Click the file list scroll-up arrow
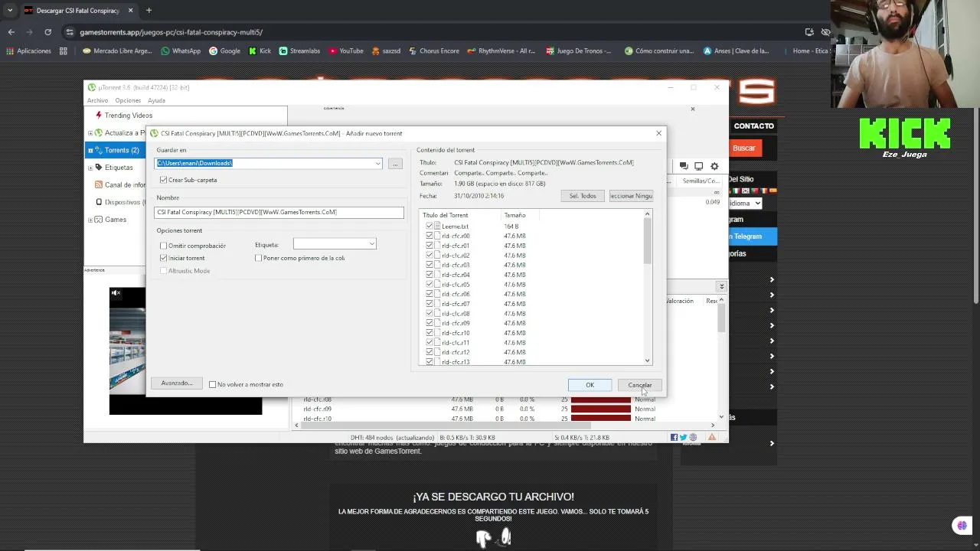The image size is (980, 551). (648, 215)
